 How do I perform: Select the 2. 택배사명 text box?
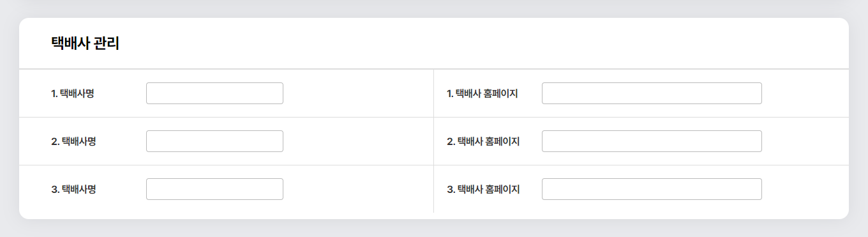pos(214,141)
